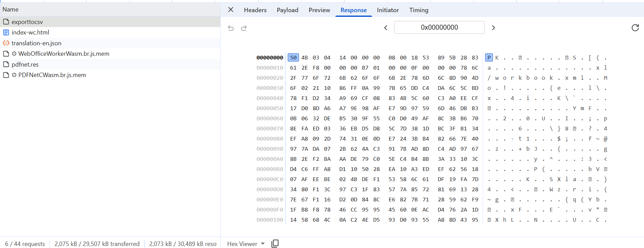Click the undo arrow icon
644x248 pixels.
coord(231,28)
